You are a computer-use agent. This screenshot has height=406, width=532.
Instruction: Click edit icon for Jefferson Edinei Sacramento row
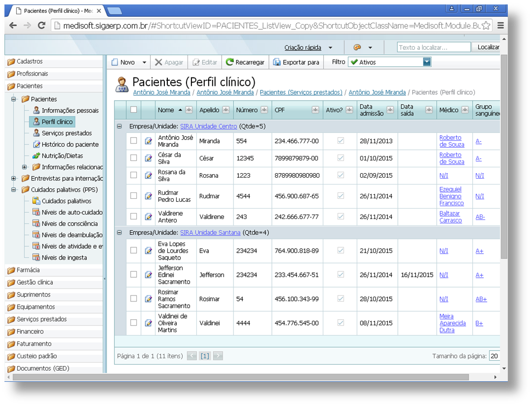point(148,275)
